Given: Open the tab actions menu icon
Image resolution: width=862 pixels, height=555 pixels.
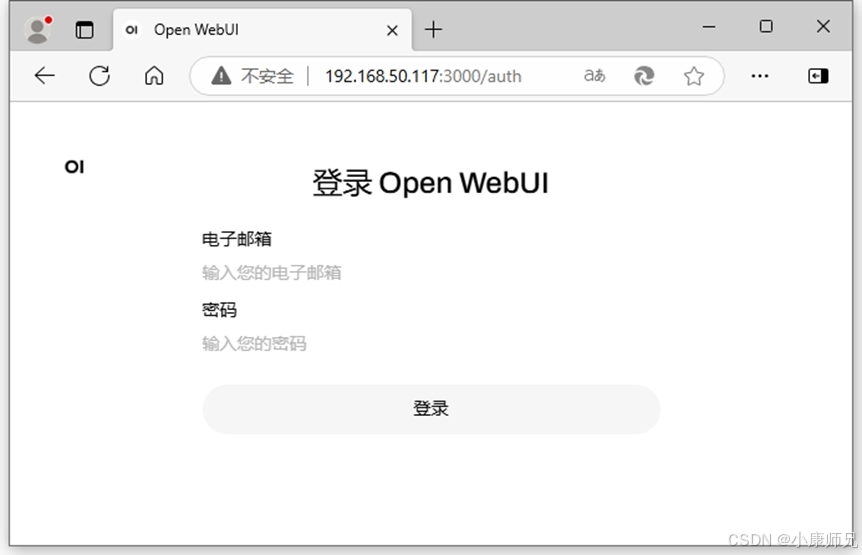Looking at the screenshot, I should tap(84, 30).
